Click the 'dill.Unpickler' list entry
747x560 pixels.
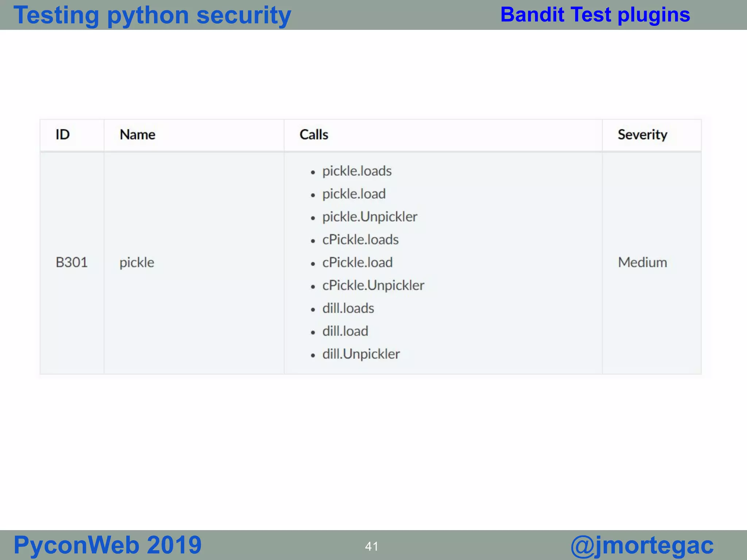pyautogui.click(x=361, y=354)
